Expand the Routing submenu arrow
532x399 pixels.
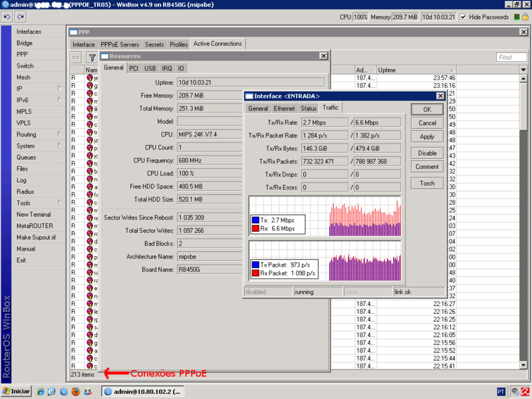pyautogui.click(x=59, y=134)
